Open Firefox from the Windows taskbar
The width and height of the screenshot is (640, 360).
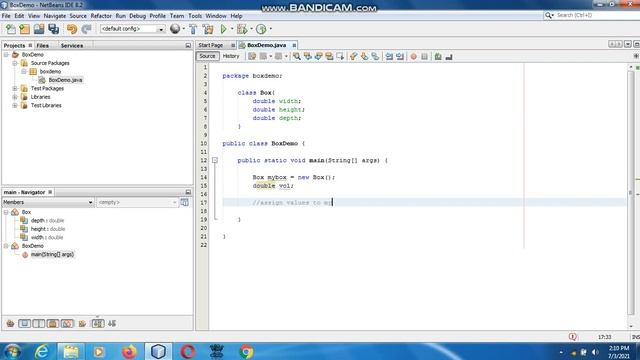pos(129,351)
